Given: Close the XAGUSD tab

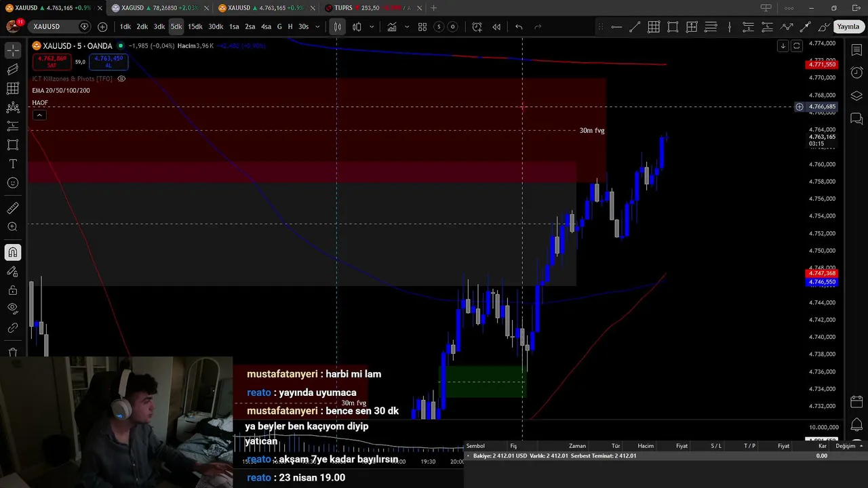Looking at the screenshot, I should point(206,8).
